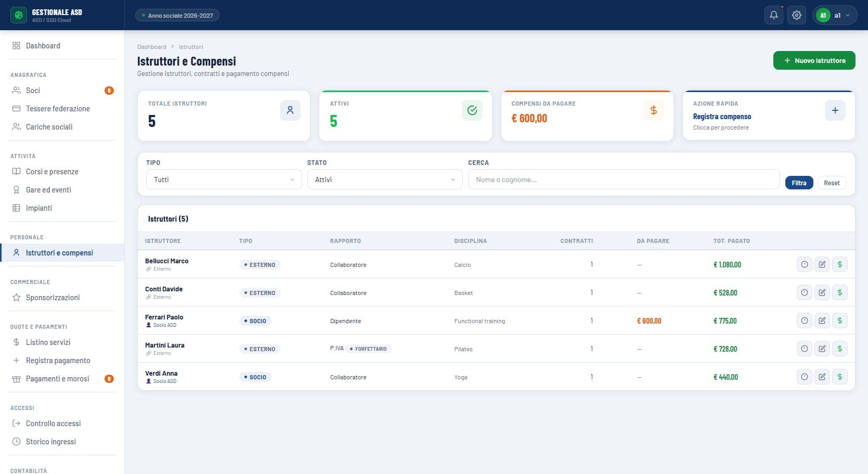
Task: Click the dollar icon in Compensi da pagare card
Action: 653,110
